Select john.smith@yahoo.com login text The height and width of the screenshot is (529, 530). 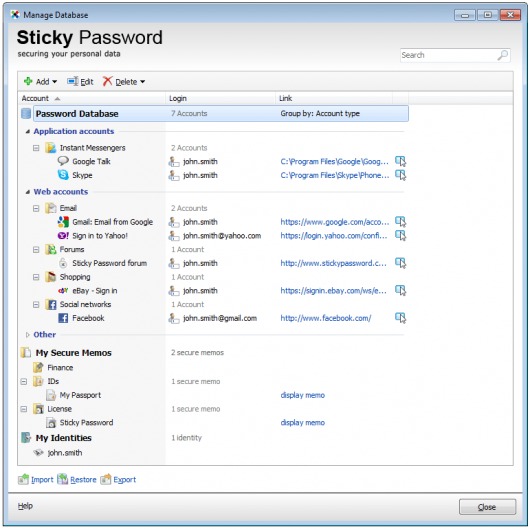tap(222, 236)
